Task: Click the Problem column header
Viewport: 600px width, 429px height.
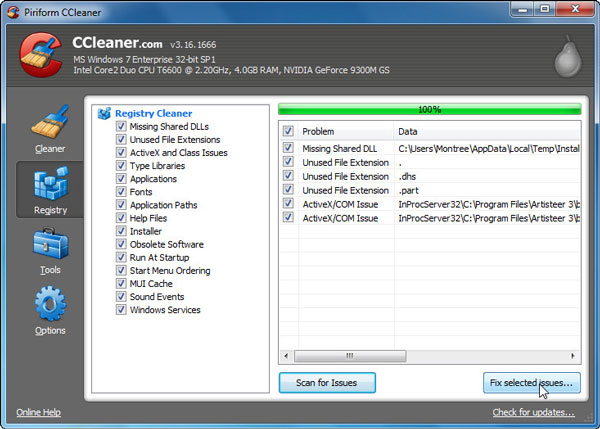Action: 346,132
